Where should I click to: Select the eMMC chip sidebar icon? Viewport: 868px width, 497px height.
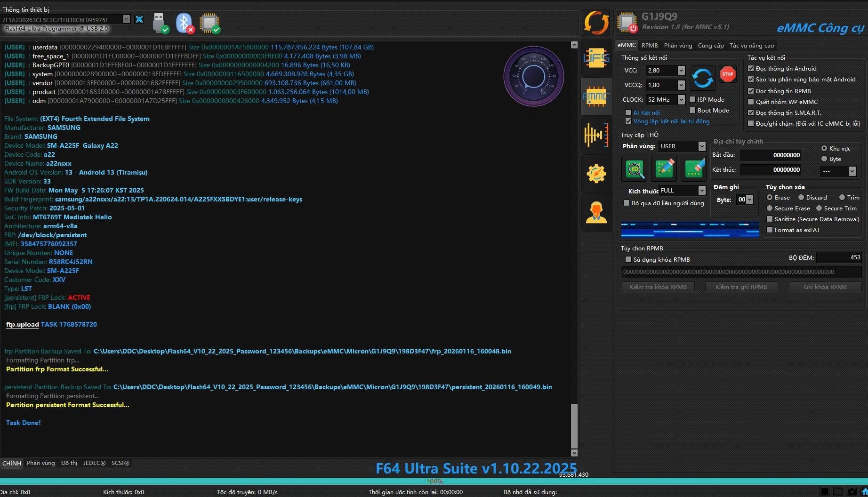[x=596, y=96]
